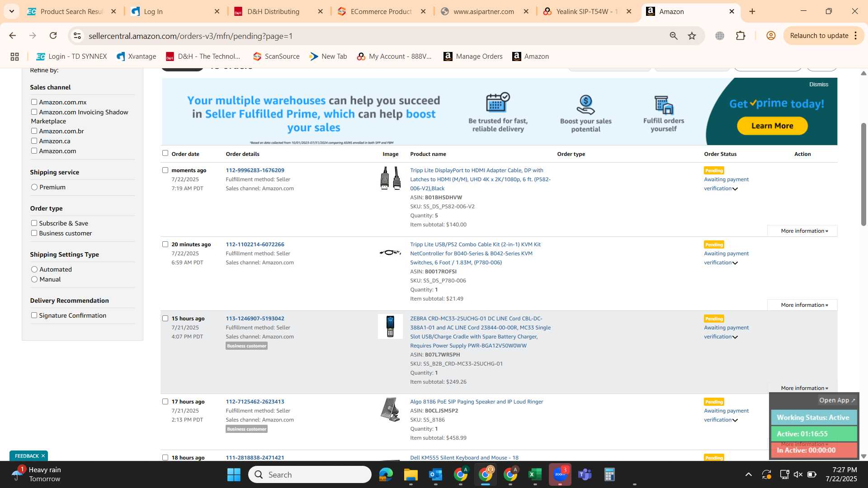Open More information for DisplayPort cable order
Image resolution: width=868 pixels, height=488 pixels.
click(802, 231)
